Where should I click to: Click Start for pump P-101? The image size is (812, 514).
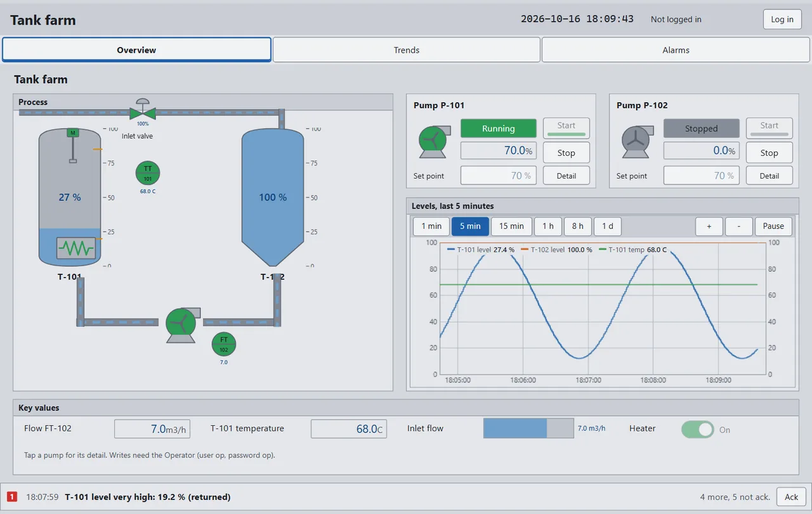pyautogui.click(x=566, y=128)
